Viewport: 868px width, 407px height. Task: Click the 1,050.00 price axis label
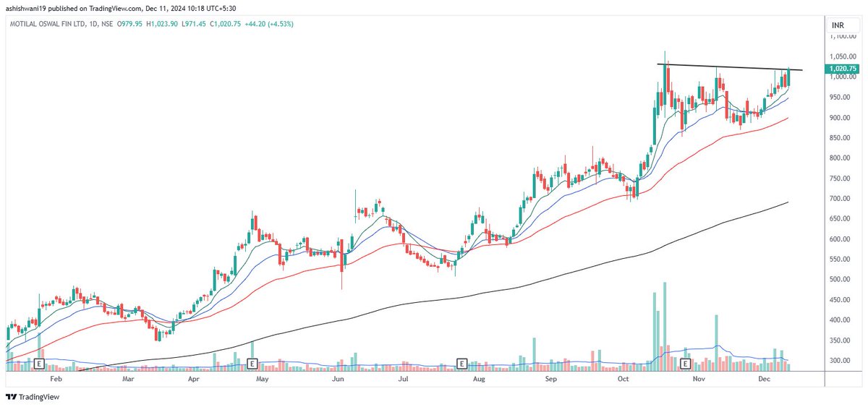click(843, 56)
